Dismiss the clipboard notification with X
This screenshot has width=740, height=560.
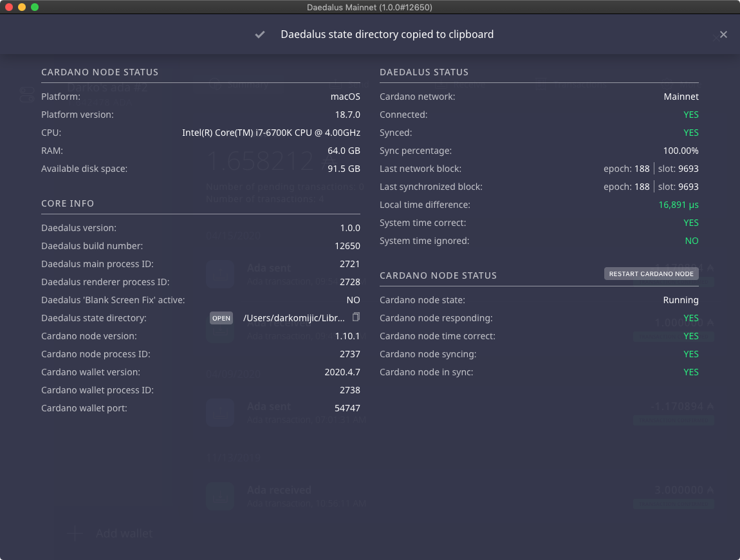(x=723, y=35)
